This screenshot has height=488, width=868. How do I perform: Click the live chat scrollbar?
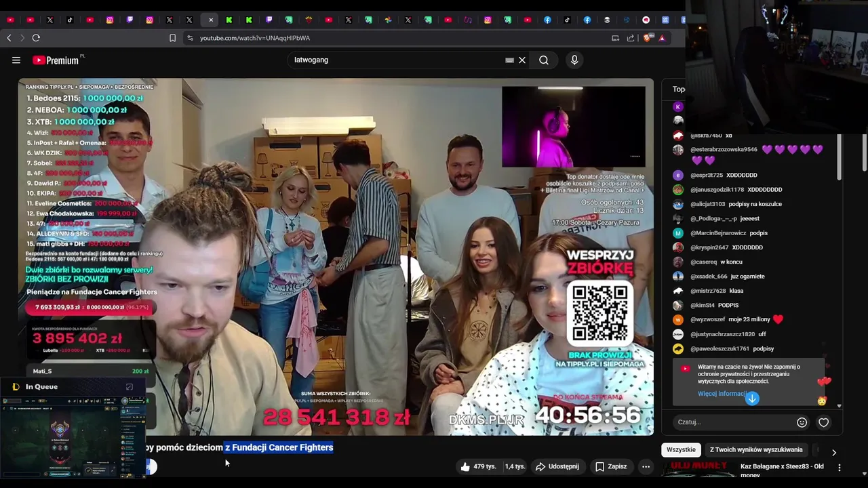click(840, 156)
